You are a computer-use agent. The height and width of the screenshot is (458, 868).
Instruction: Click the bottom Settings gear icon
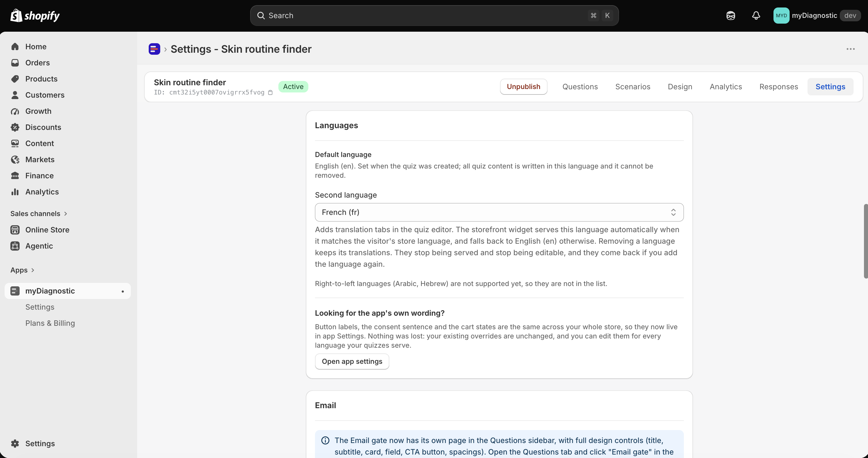click(15, 444)
